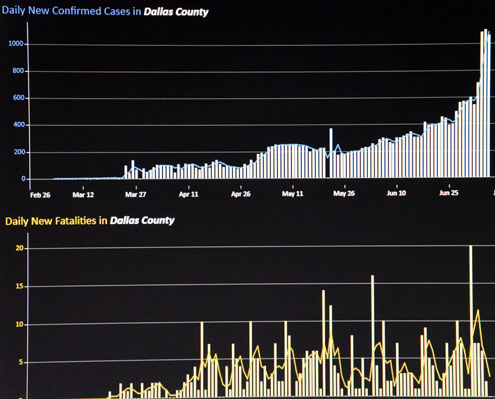Click the 'Mar 12' date label on the cases chart
The width and height of the screenshot is (495, 399).
pos(83,195)
